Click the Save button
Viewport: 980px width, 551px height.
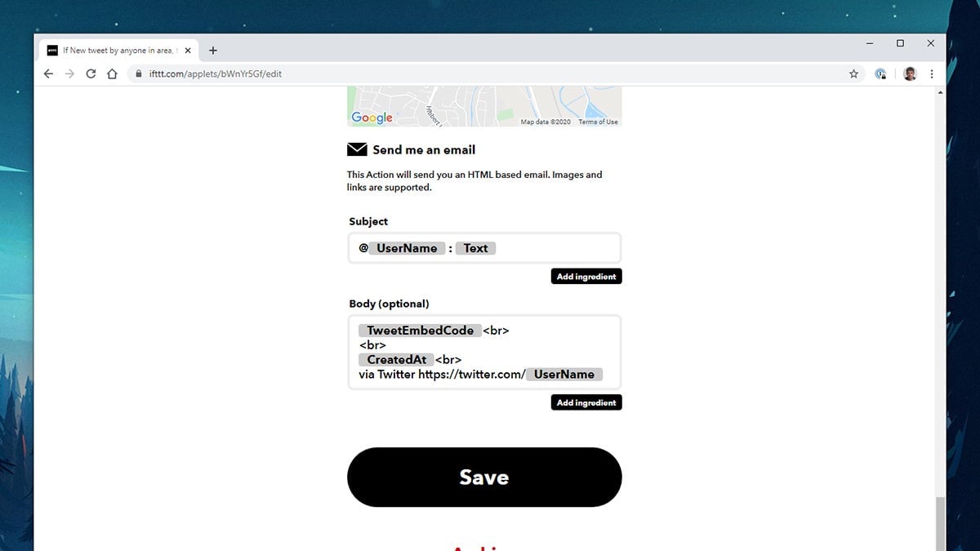[484, 477]
